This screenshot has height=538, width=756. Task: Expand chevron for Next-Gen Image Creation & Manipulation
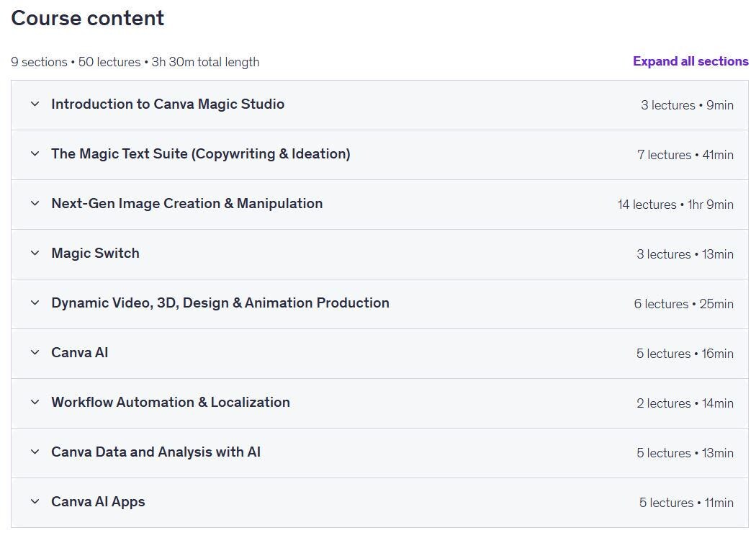coord(35,203)
